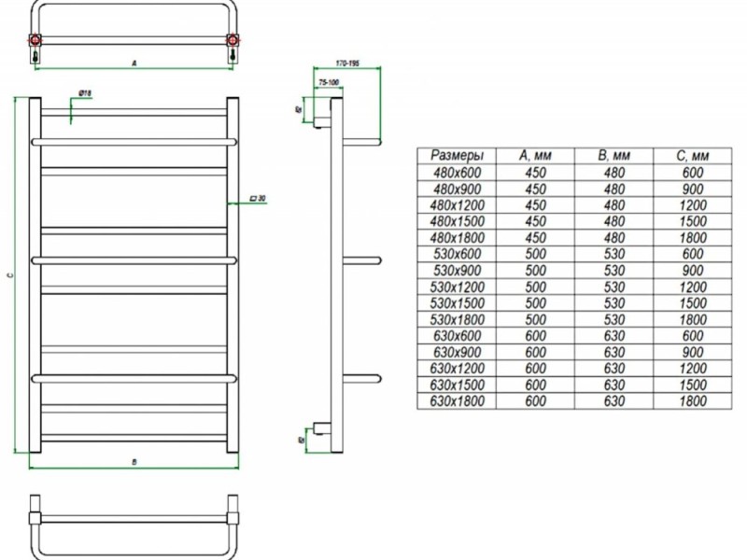The width and height of the screenshot is (747, 560).
Task: Click C value "600" in 480x600 row
Action: 692,173
